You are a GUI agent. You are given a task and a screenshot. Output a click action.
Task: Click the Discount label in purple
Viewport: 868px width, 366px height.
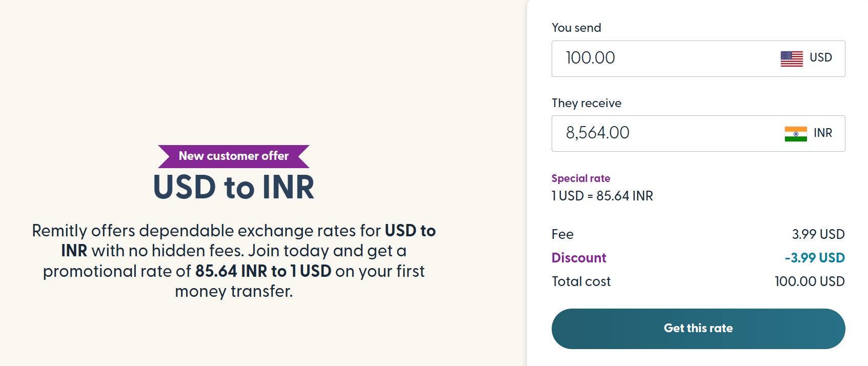pos(579,258)
